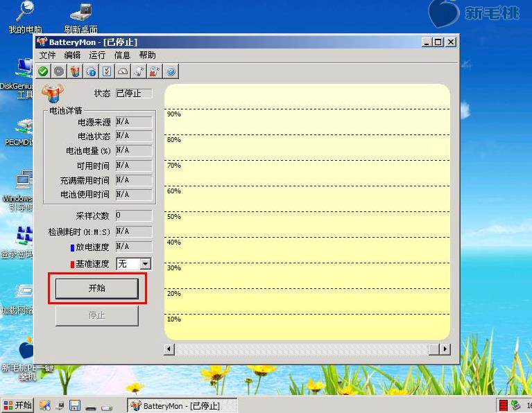Image resolution: width=532 pixels, height=413 pixels.
Task: Click the disabled 停止 button
Action: [96, 316]
